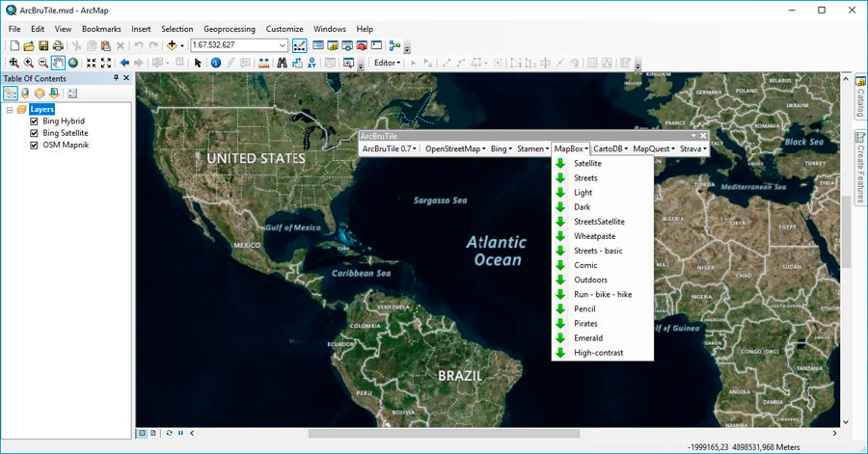The image size is (868, 454).
Task: Click the Add Data button
Action: click(x=173, y=46)
